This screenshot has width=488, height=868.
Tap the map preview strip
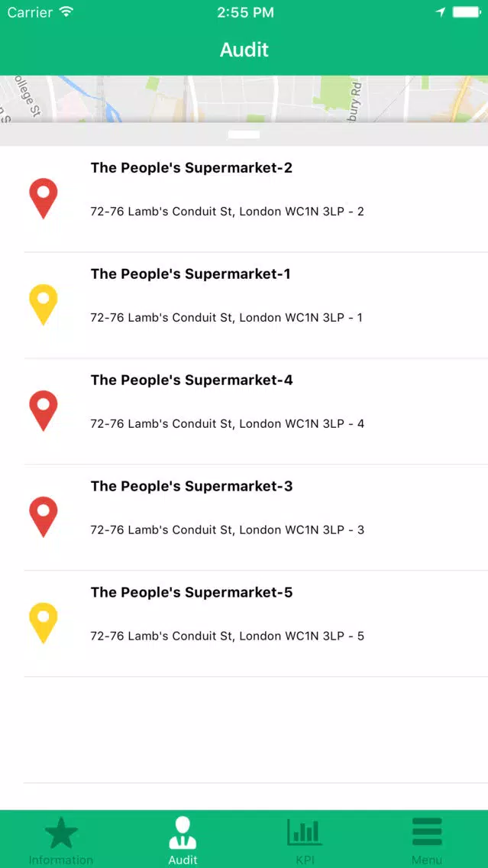pos(244,99)
